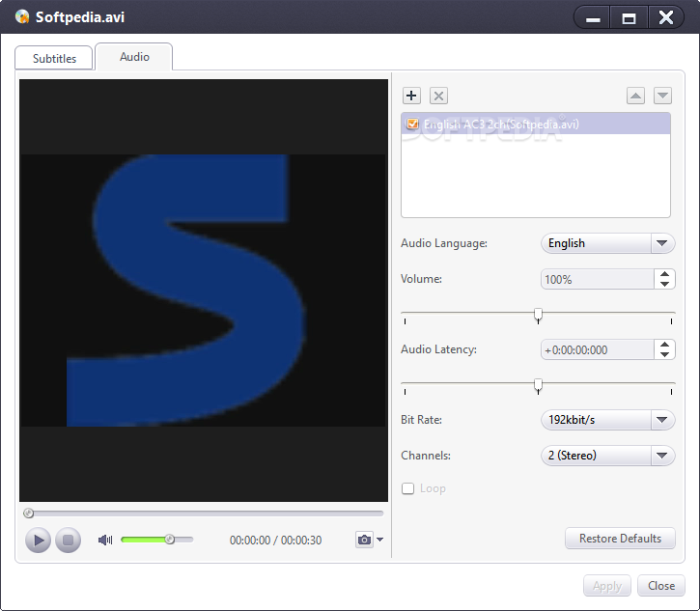Click the video preview area
The image size is (700, 611).
[x=204, y=291]
